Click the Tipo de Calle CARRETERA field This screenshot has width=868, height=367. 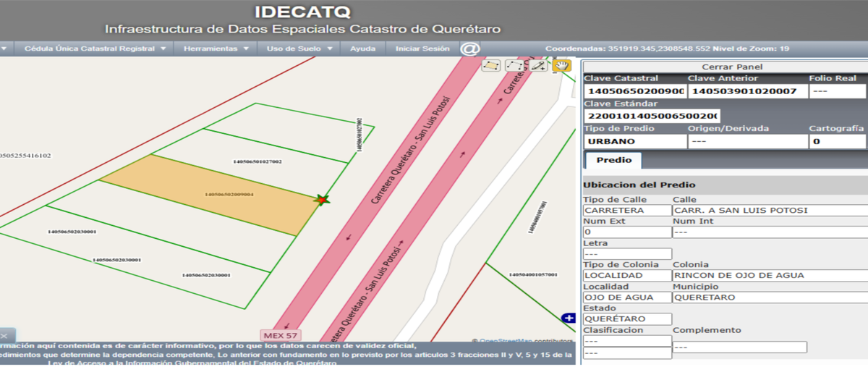[x=627, y=211]
